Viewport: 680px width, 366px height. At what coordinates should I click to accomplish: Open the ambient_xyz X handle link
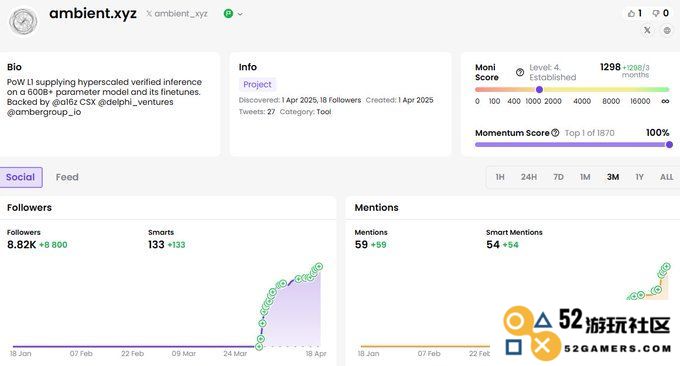177,14
